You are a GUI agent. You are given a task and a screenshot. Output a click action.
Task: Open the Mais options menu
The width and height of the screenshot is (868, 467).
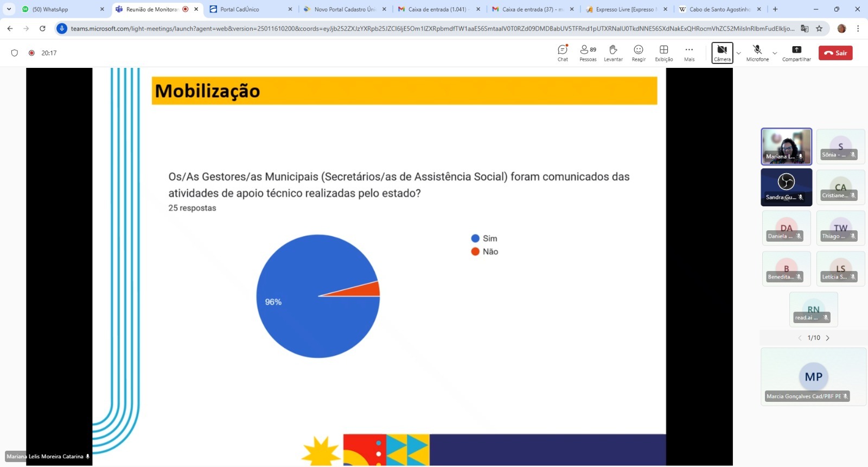[x=689, y=53]
